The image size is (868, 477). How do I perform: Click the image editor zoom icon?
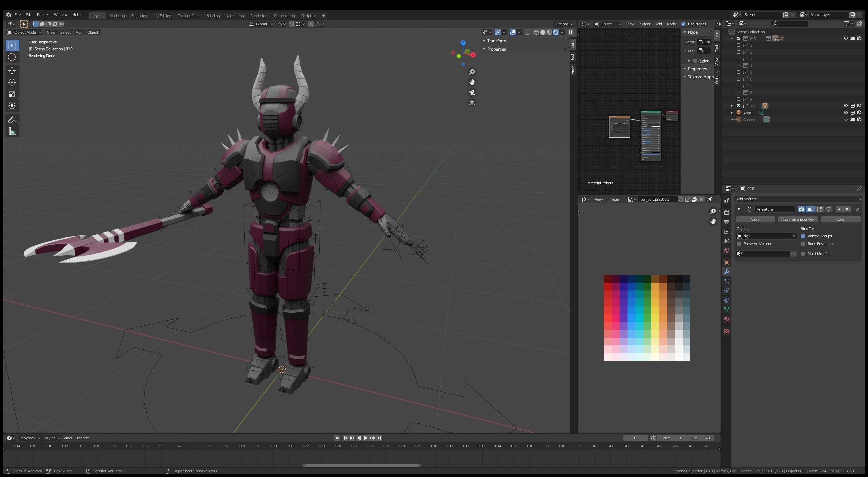713,211
